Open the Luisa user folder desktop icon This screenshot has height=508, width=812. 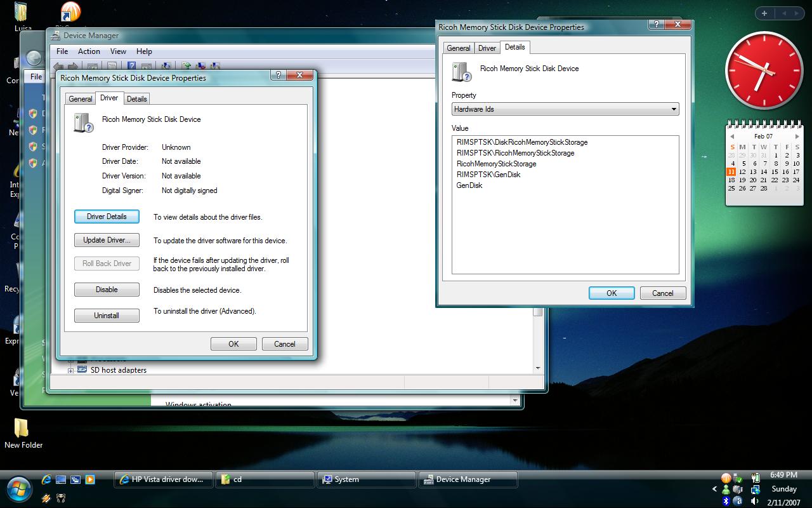22,17
